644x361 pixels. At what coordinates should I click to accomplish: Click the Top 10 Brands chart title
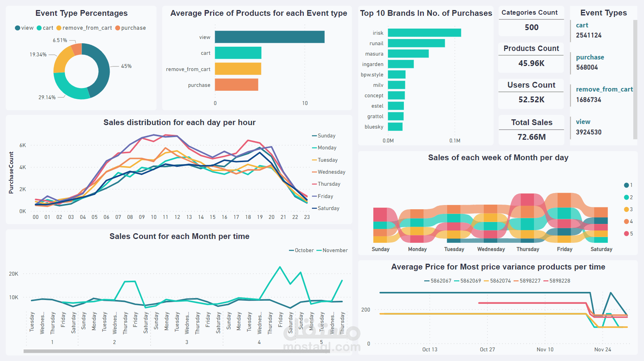click(x=426, y=13)
